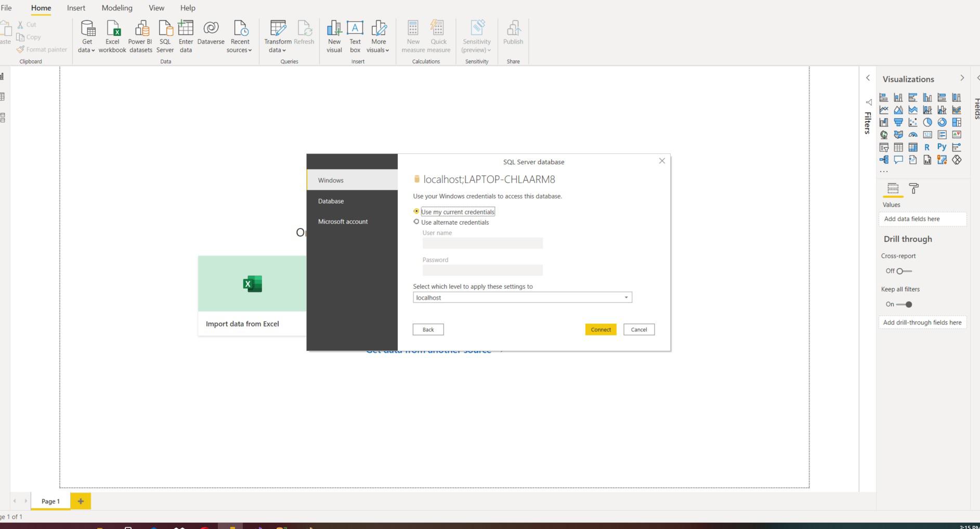Collapse the Visualizations pane chevron

962,78
